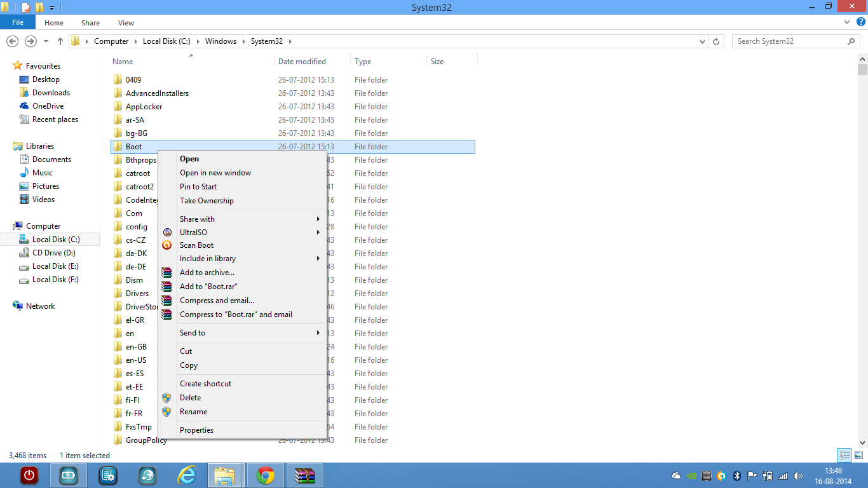Viewport: 868px width, 488px height.
Task: Click the Up arrow to go to Windows folder
Action: [60, 41]
